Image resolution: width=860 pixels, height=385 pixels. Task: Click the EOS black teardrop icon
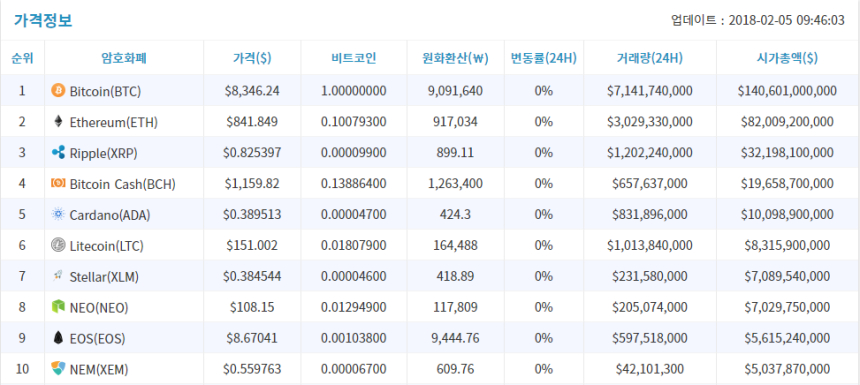(x=58, y=338)
